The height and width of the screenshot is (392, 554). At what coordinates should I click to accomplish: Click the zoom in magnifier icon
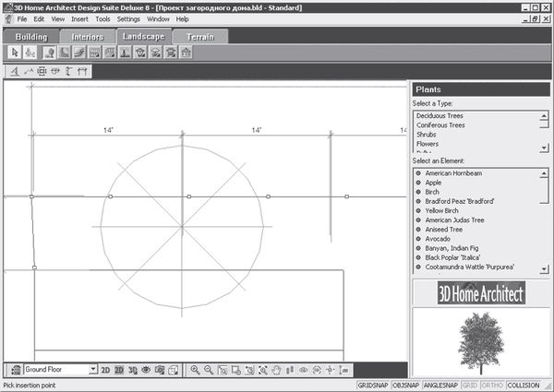click(194, 369)
